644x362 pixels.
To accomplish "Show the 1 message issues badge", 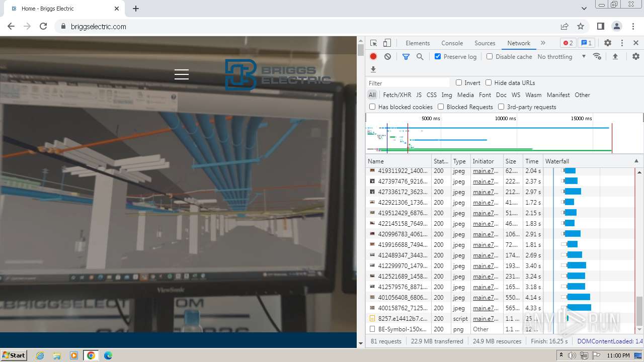I will (x=586, y=43).
